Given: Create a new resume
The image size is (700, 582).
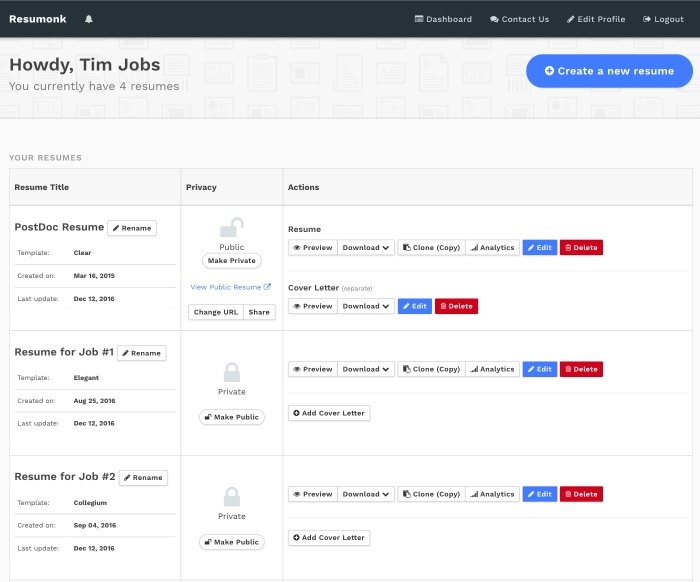Looking at the screenshot, I should 609,71.
